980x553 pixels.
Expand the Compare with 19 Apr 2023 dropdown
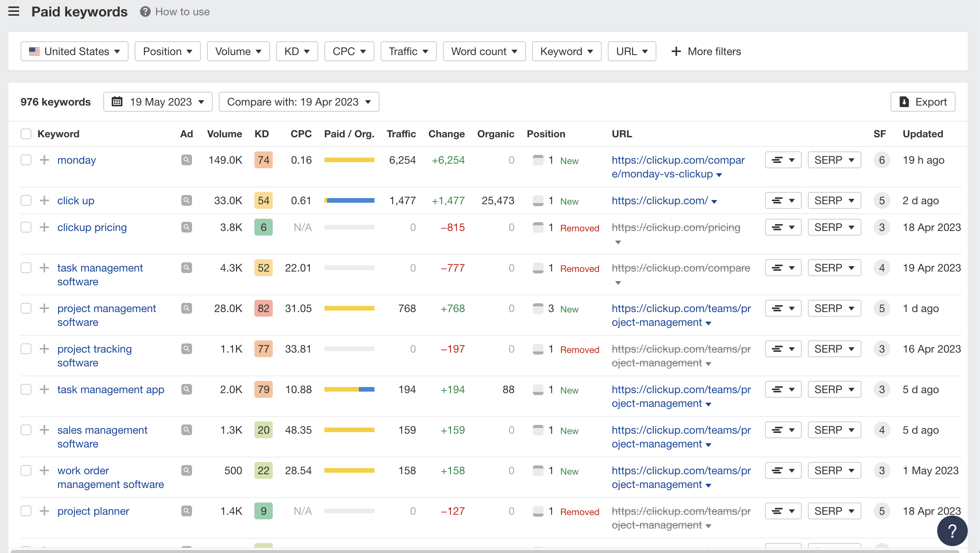pyautogui.click(x=299, y=102)
